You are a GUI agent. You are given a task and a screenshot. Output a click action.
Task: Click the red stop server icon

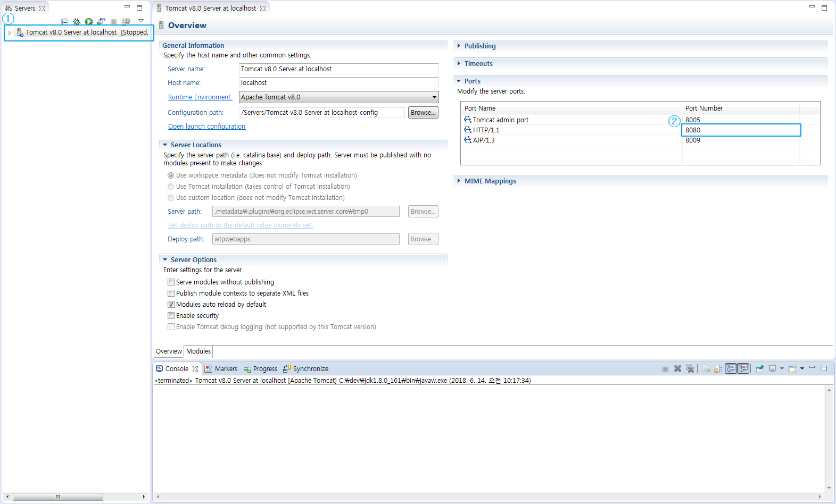tap(113, 22)
